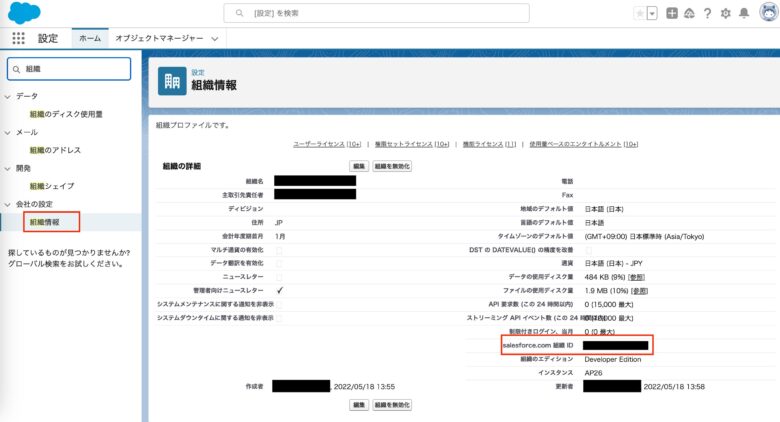Image resolution: width=780 pixels, height=422 pixels.
Task: Toggle the マルチ通貨の有効化 checkbox
Action: pyautogui.click(x=279, y=250)
